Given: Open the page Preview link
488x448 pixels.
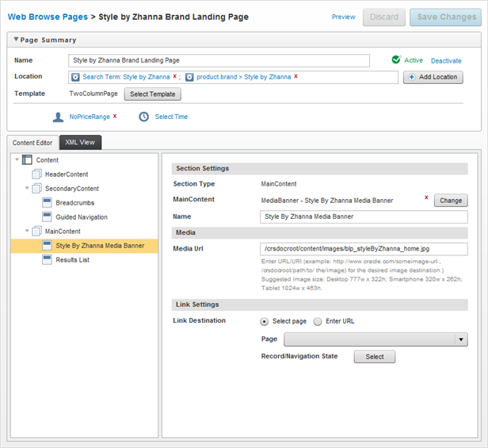Looking at the screenshot, I should [343, 17].
